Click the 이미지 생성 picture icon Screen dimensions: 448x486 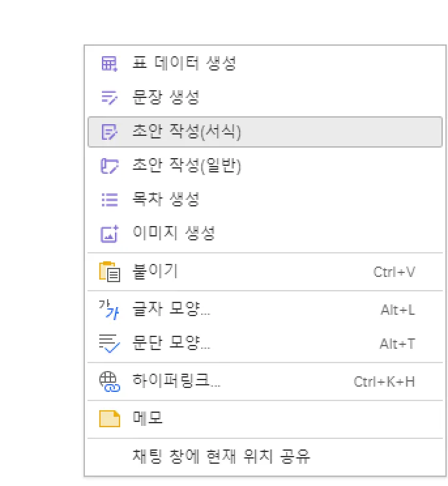[x=109, y=233]
